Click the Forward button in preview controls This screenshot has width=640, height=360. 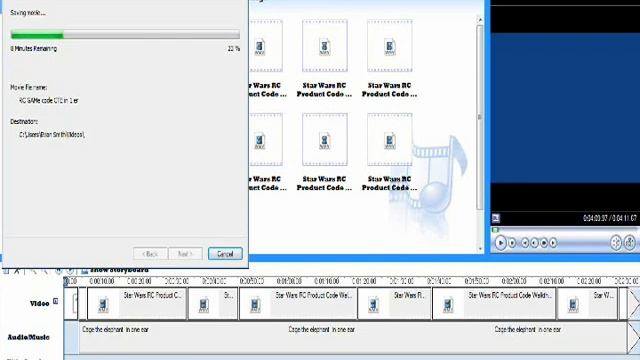pyautogui.click(x=553, y=243)
